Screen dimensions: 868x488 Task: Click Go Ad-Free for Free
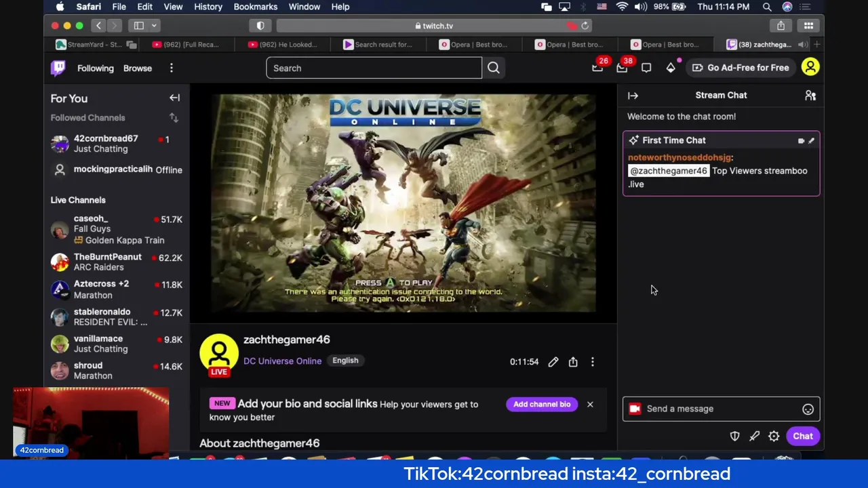(x=740, y=68)
